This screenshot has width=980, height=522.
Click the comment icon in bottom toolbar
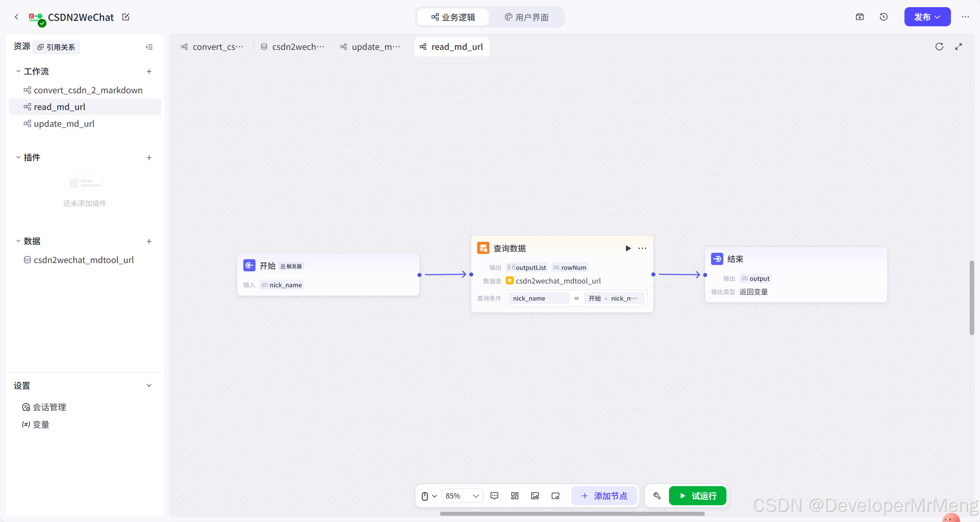494,496
